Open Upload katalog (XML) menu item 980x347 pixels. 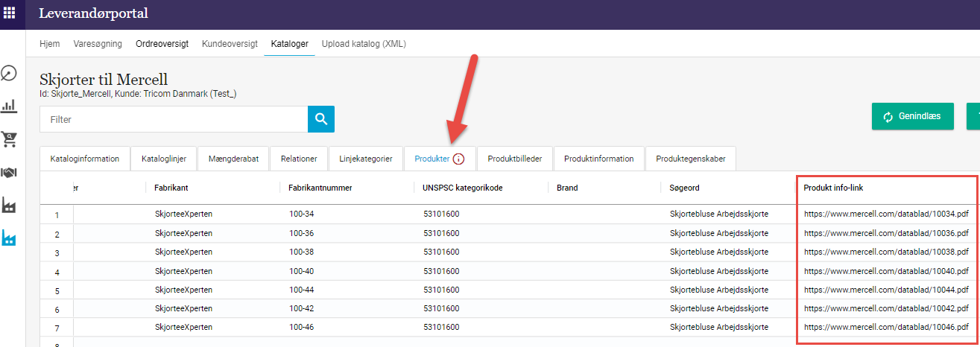tap(364, 44)
